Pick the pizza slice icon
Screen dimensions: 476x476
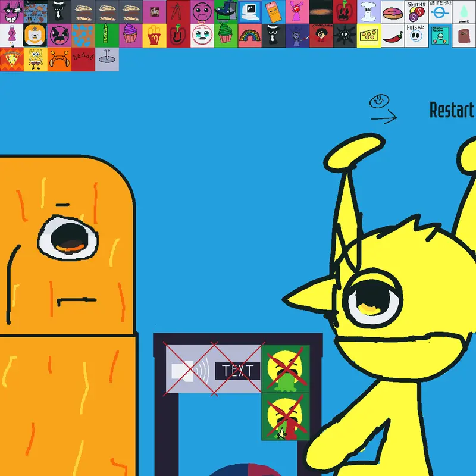[12, 59]
